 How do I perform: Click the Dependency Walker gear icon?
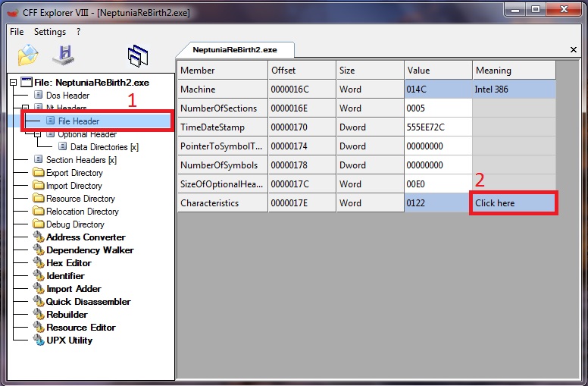[x=38, y=249]
